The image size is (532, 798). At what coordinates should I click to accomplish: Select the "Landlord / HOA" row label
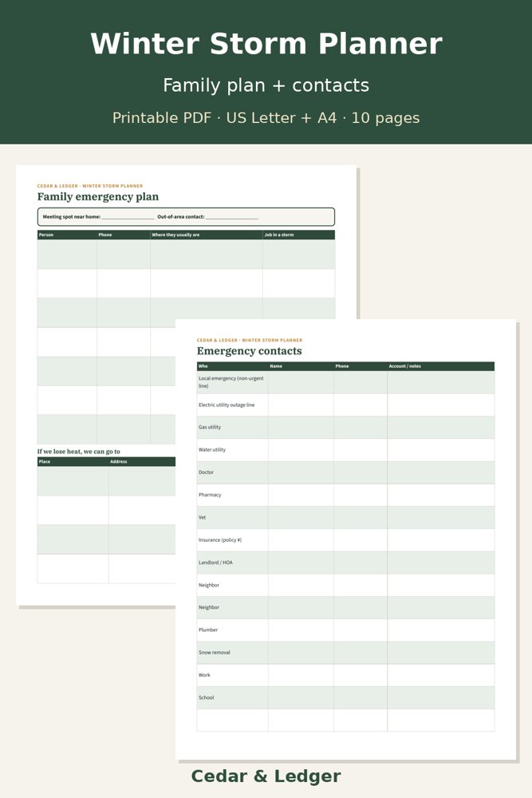215,563
